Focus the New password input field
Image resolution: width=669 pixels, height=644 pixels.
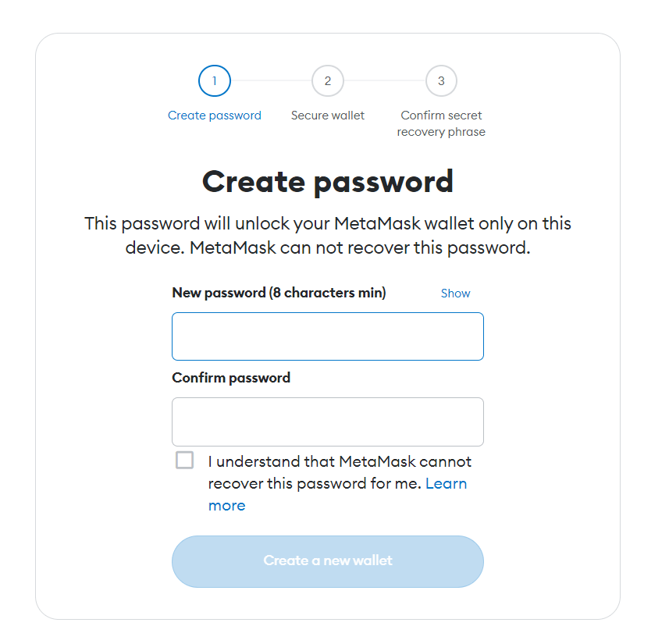click(x=328, y=336)
